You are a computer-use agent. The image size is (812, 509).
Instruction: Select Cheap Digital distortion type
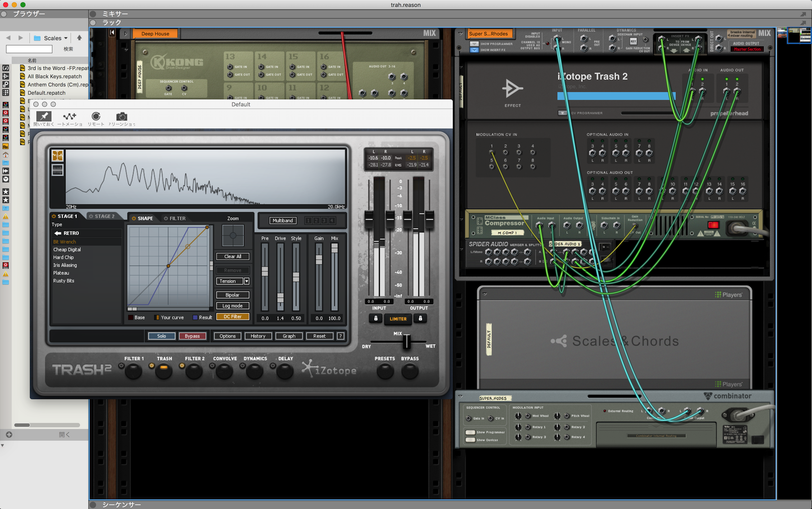point(67,249)
